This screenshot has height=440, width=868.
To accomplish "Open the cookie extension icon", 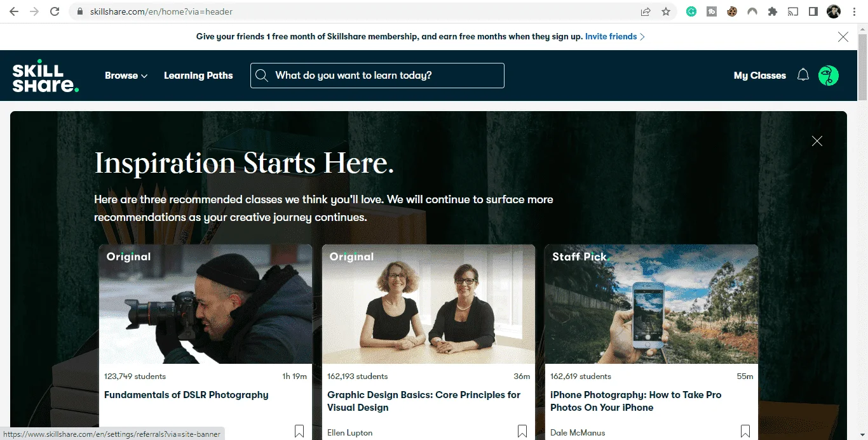I will tap(732, 11).
